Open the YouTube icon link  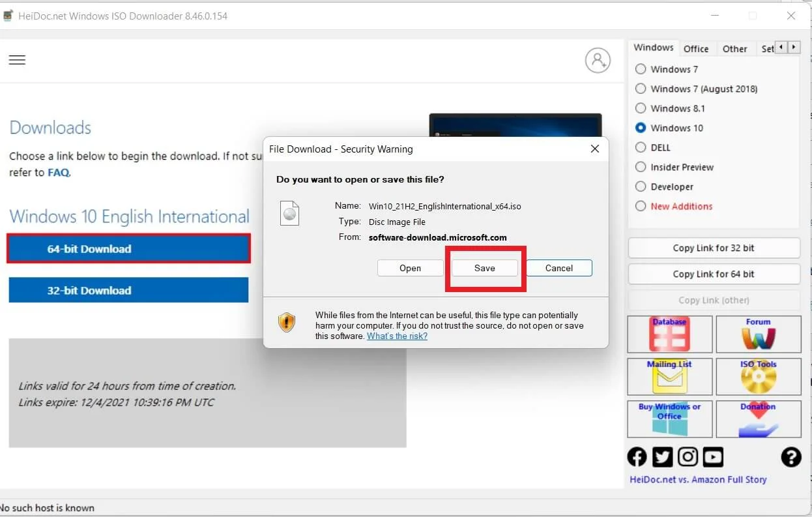pos(713,457)
